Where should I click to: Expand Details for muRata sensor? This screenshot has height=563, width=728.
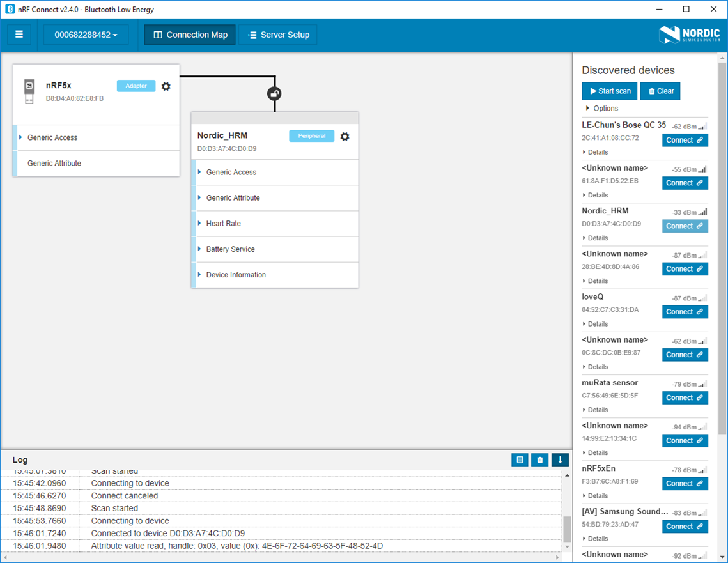[x=595, y=410]
